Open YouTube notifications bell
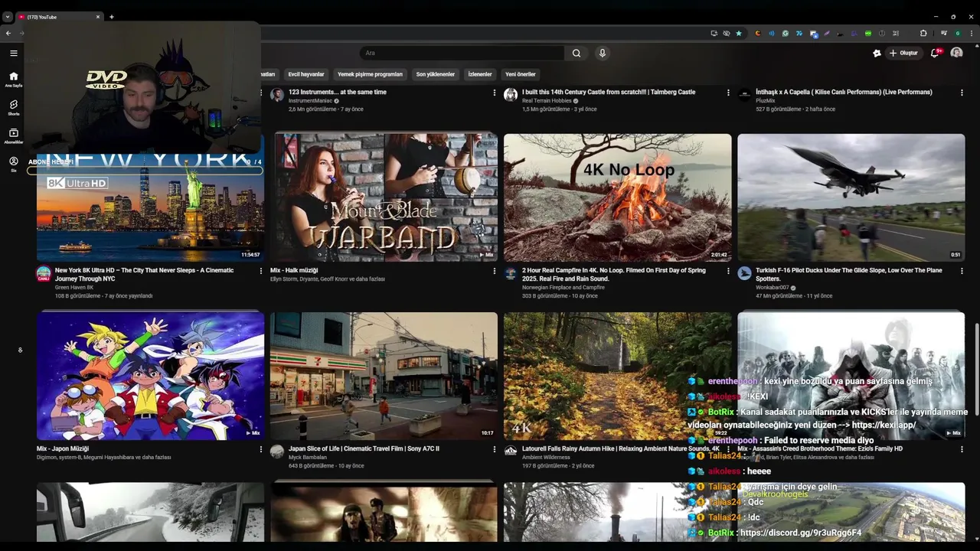980x551 pixels. click(x=935, y=53)
